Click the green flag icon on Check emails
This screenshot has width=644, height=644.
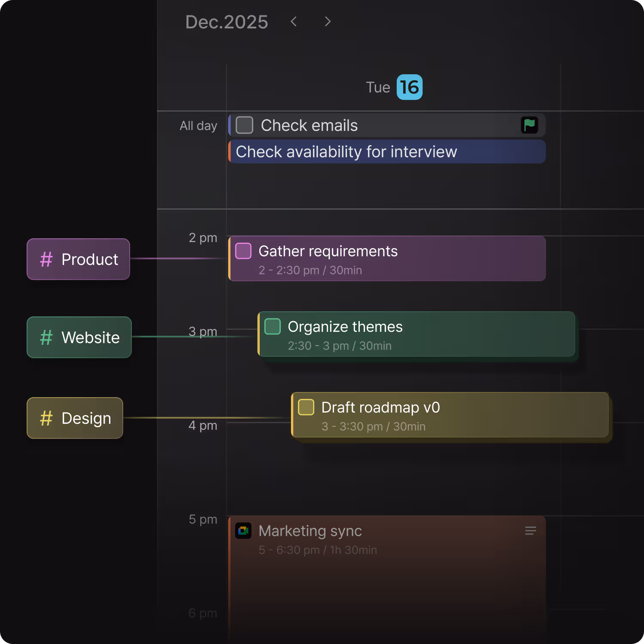[x=529, y=125]
